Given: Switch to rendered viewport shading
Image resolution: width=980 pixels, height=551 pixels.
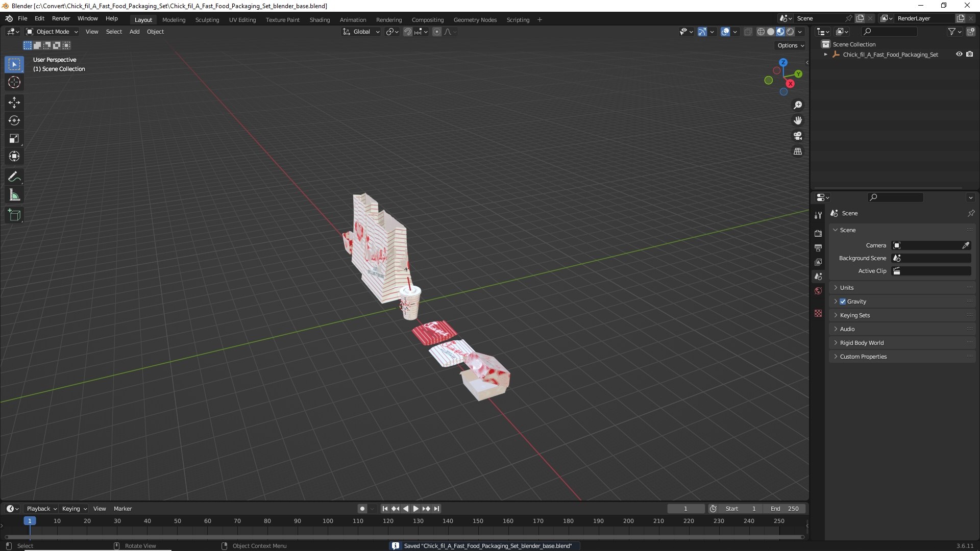Looking at the screenshot, I should click(x=790, y=32).
